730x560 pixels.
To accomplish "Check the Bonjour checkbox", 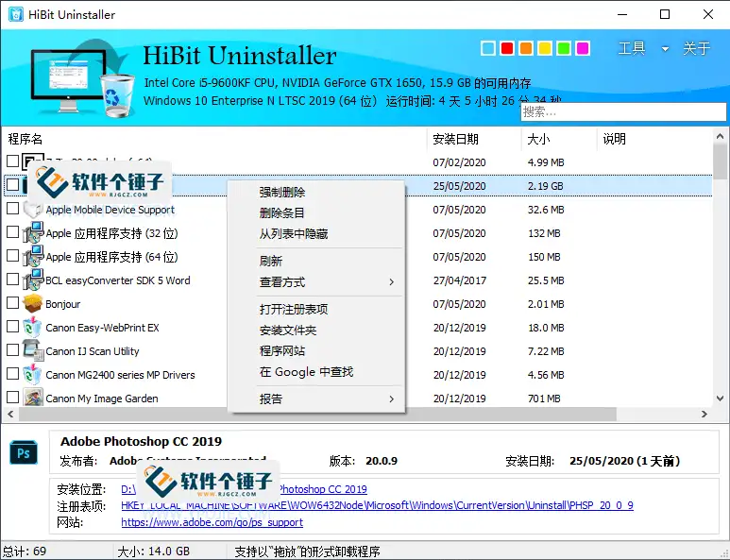I will (x=12, y=303).
